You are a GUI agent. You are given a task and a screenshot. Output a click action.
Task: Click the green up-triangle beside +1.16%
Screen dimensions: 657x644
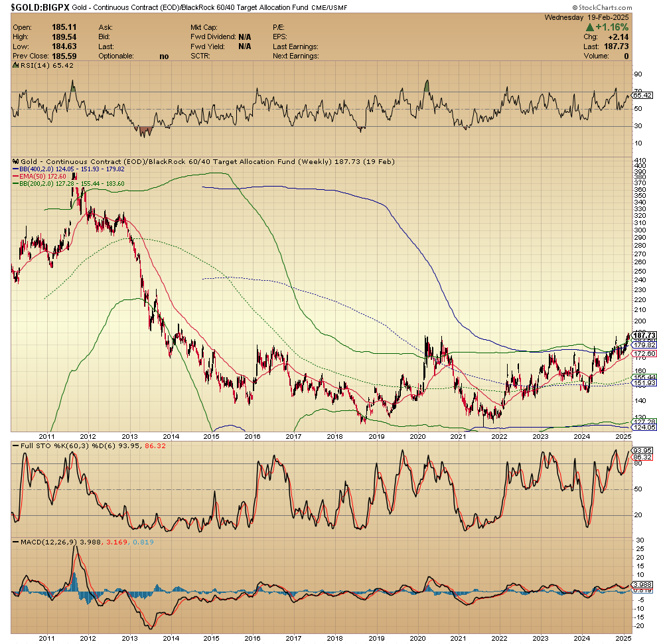coord(590,27)
